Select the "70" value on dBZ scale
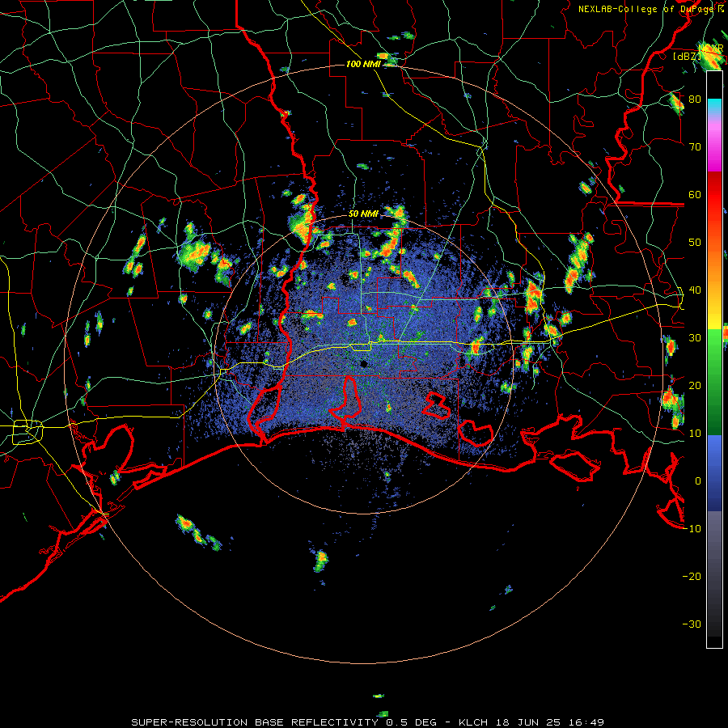Screen dimensions: 728x728 point(695,146)
